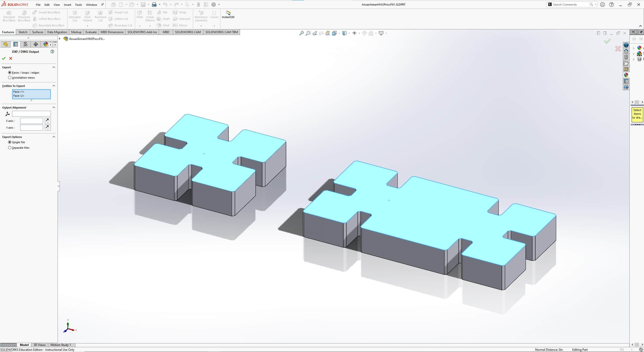Image resolution: width=644 pixels, height=352 pixels.
Task: Open the Hide/Show Items dropdown arrow
Action: point(359,33)
